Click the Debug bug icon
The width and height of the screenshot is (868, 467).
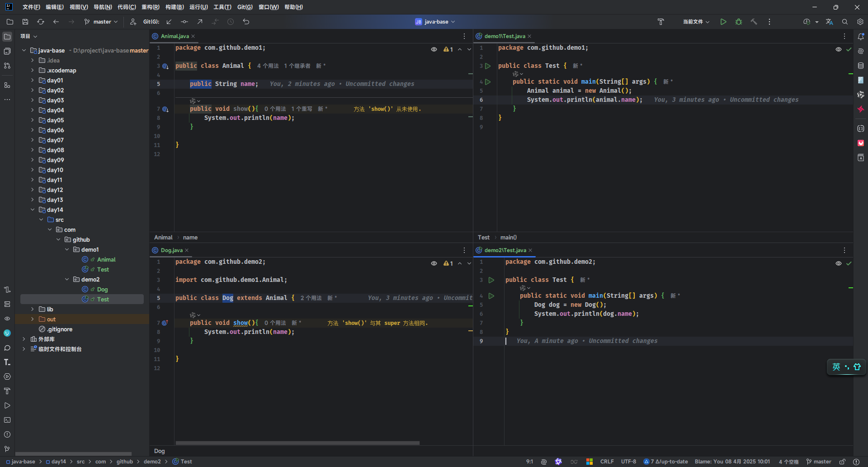coord(739,22)
